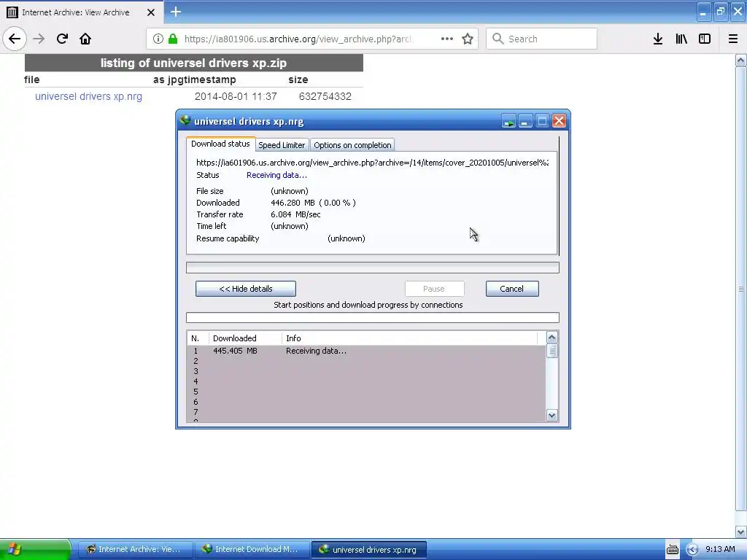747x560 pixels.
Task: Minimize the universel drivers xp.nrg dialog
Action: 525,122
